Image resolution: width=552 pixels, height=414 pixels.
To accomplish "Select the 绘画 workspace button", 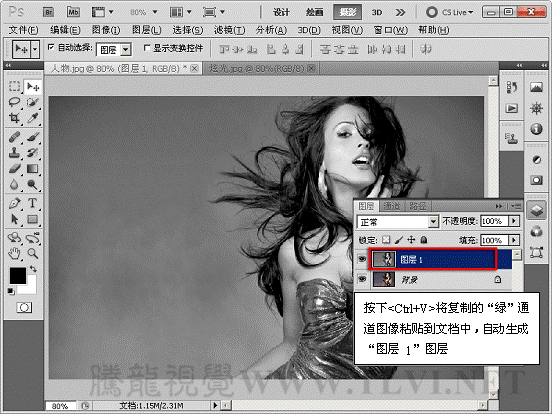I will [x=314, y=12].
